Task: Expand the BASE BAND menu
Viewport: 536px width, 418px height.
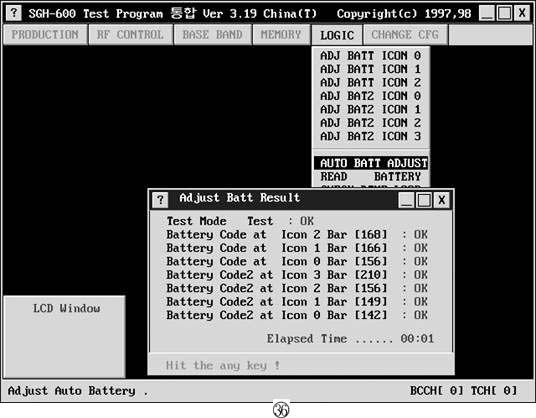Action: point(212,35)
